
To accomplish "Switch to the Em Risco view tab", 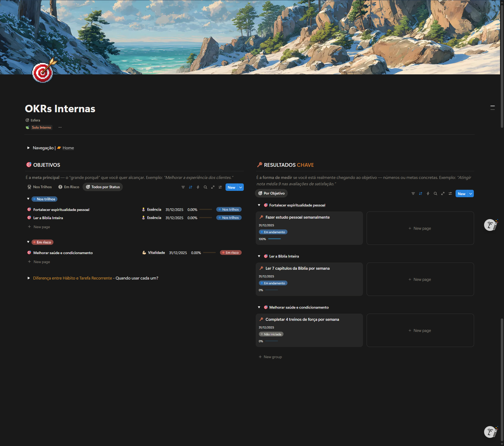I will (x=69, y=187).
